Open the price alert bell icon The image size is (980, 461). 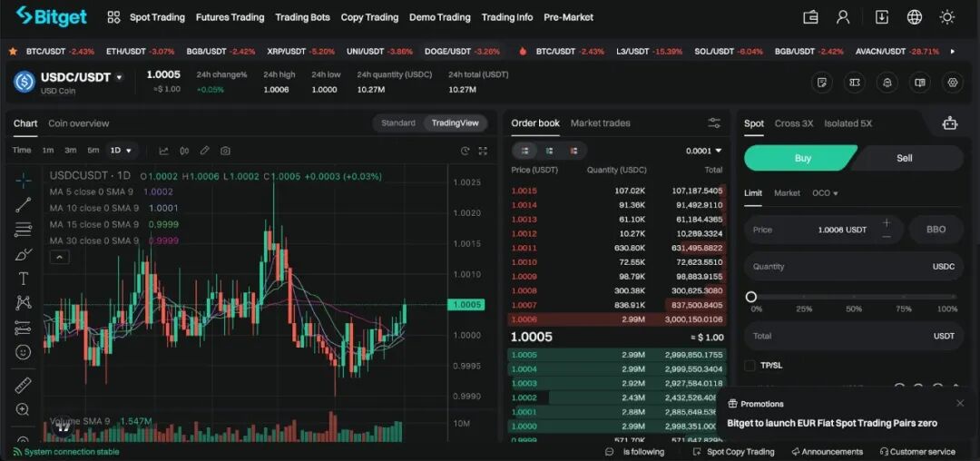pos(887,82)
